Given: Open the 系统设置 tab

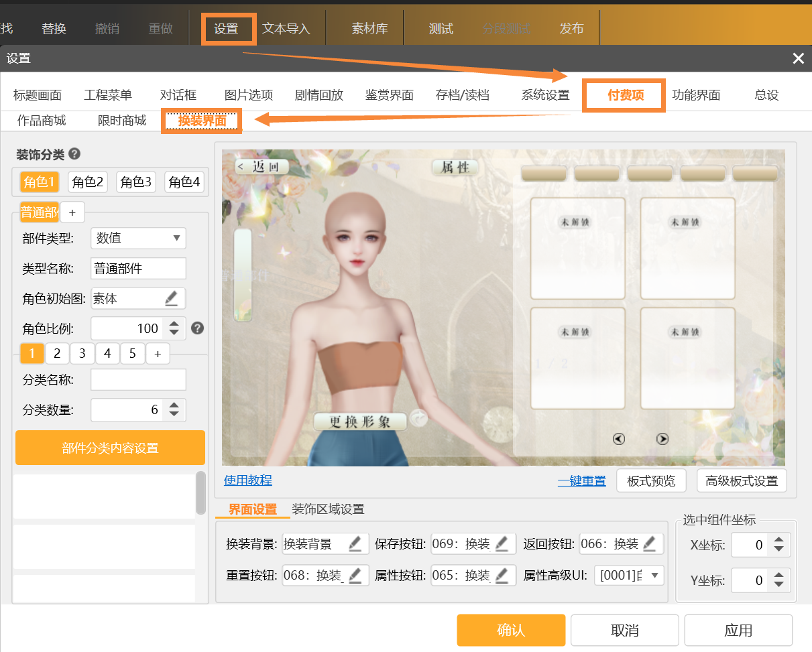Looking at the screenshot, I should (545, 95).
